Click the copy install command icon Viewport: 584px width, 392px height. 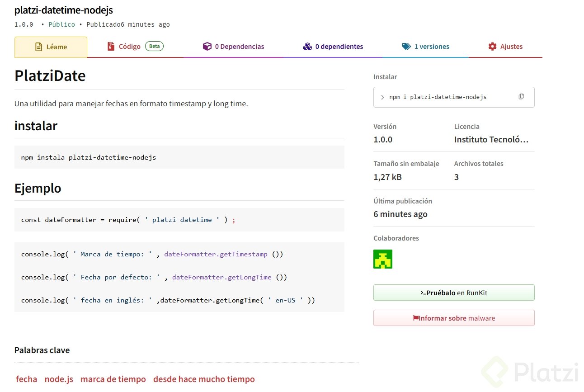(521, 97)
